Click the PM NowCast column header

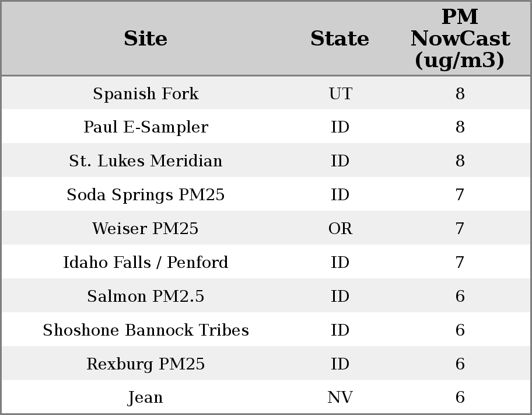(x=460, y=39)
